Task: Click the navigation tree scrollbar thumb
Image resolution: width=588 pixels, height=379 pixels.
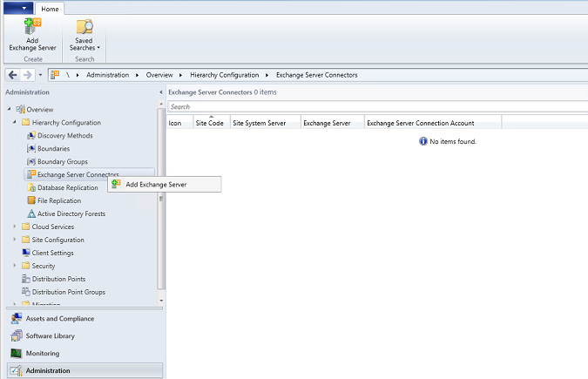Action: pyautogui.click(x=161, y=199)
